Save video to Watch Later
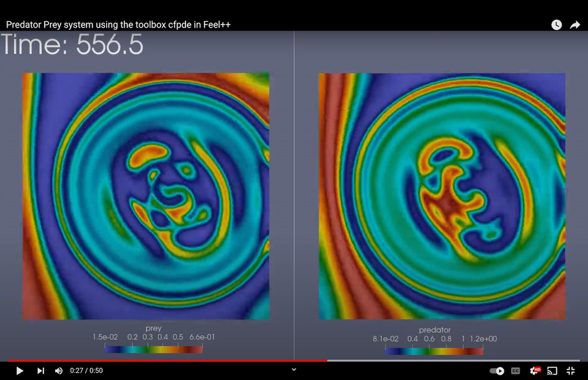Image resolution: width=588 pixels, height=380 pixels. click(556, 25)
